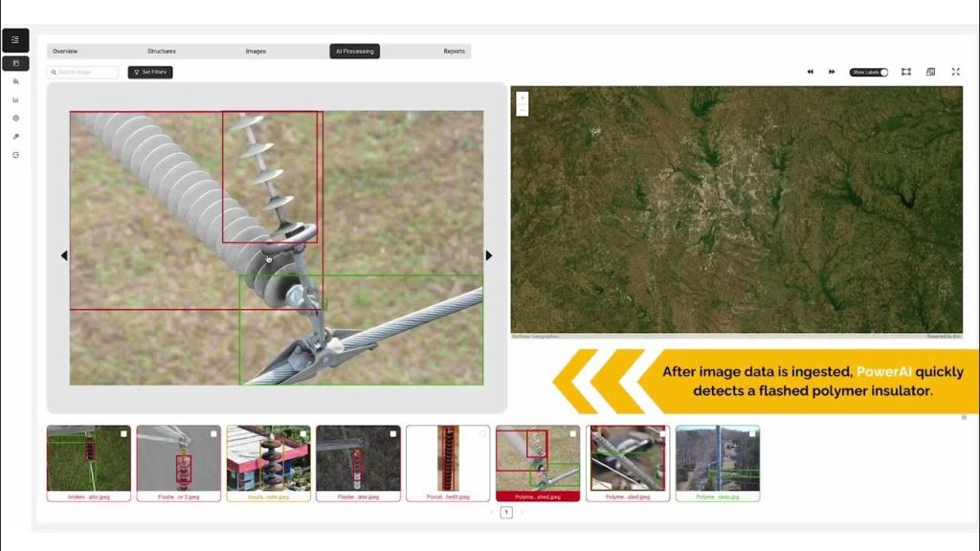
Task: Go to previous image with left arrow
Action: point(64,255)
